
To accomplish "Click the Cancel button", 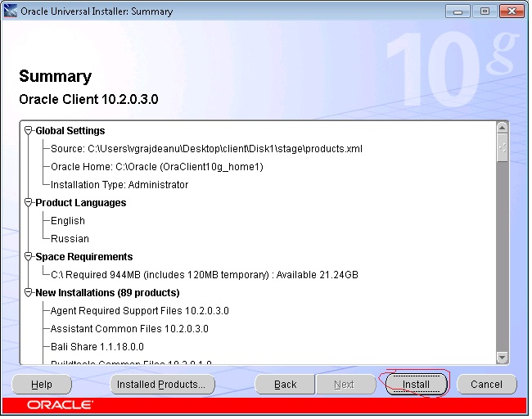I will (x=486, y=385).
